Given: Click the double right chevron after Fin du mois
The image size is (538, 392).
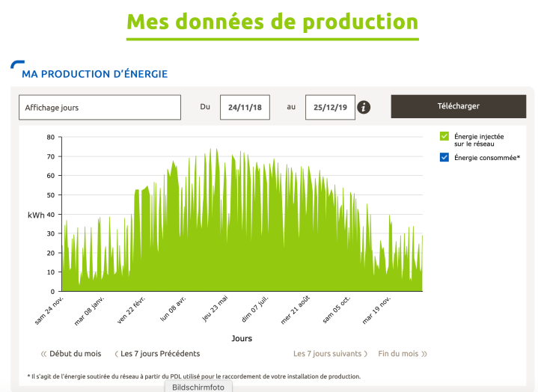Looking at the screenshot, I should [424, 354].
